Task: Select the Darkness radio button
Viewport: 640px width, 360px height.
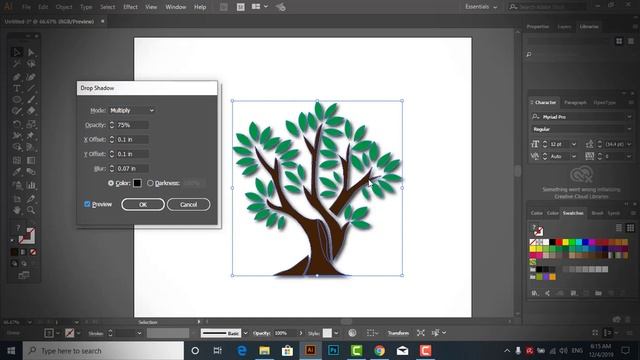Action: [150, 183]
